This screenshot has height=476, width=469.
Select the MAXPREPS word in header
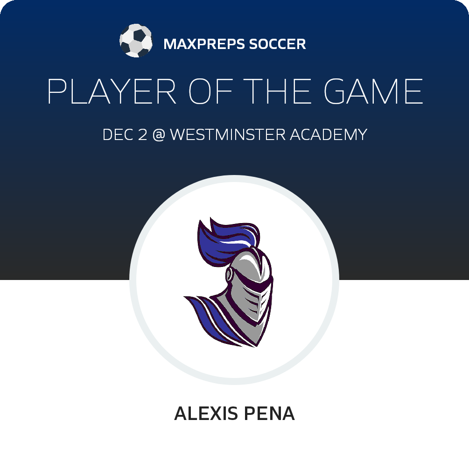[x=204, y=44]
